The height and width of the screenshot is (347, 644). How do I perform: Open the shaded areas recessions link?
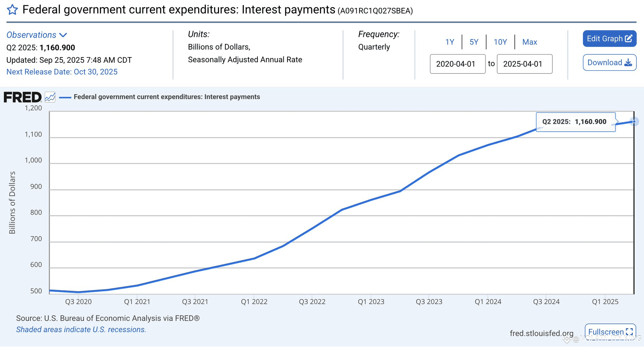click(x=81, y=330)
